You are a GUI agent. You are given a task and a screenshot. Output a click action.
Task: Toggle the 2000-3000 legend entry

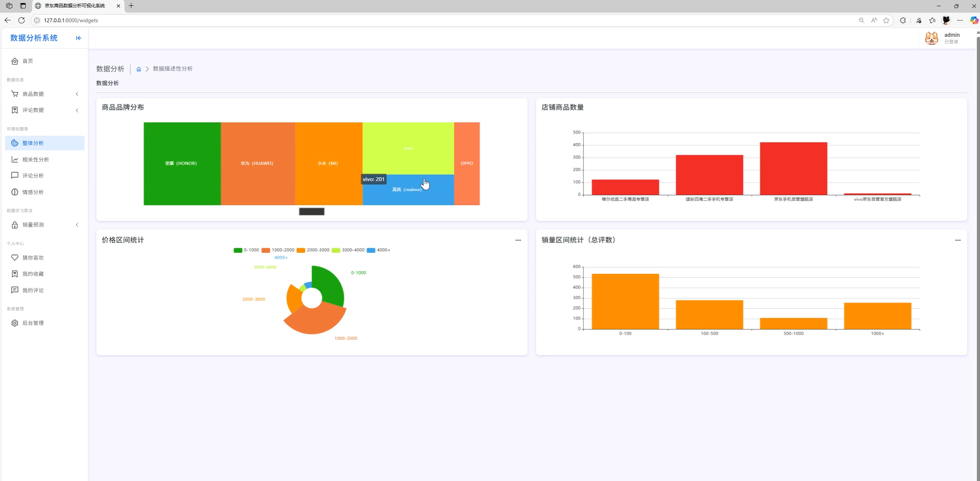[313, 250]
